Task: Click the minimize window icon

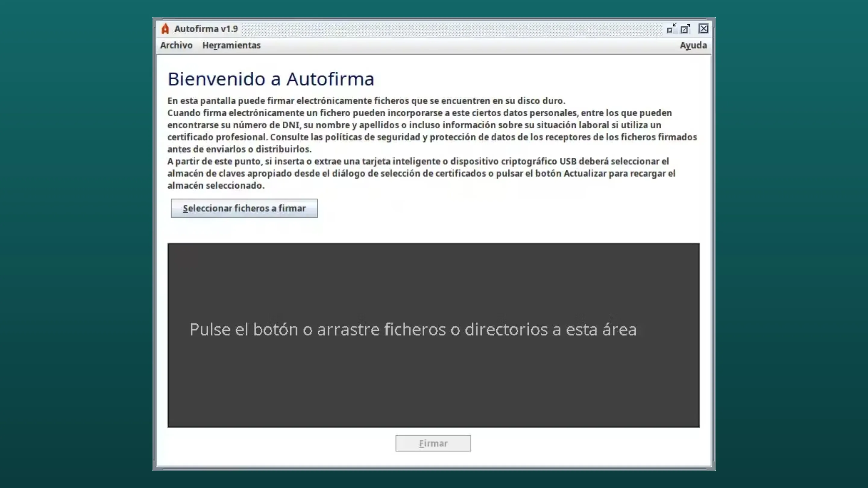Action: [671, 29]
